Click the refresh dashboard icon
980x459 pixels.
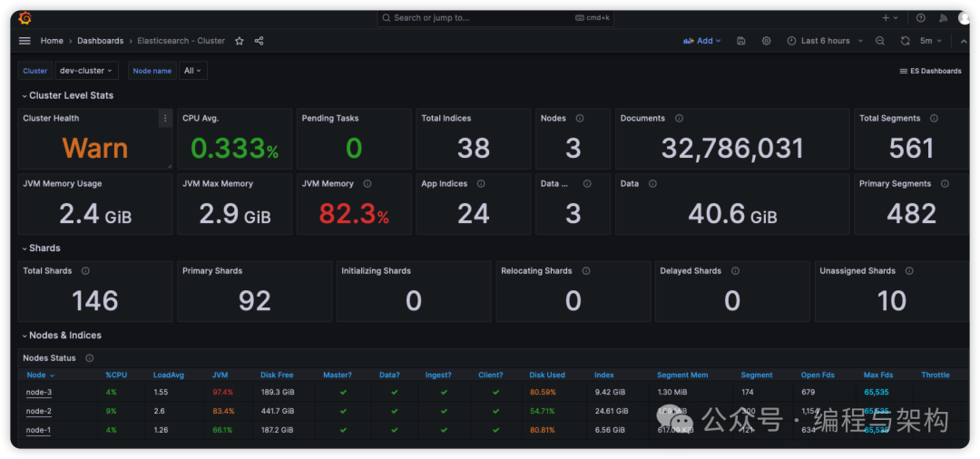point(905,41)
